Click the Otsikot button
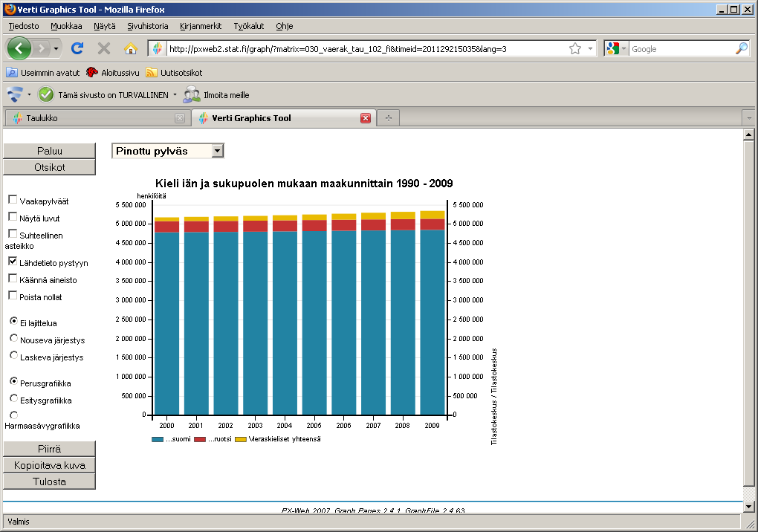Viewport: 758px width, 532px height. [49, 167]
